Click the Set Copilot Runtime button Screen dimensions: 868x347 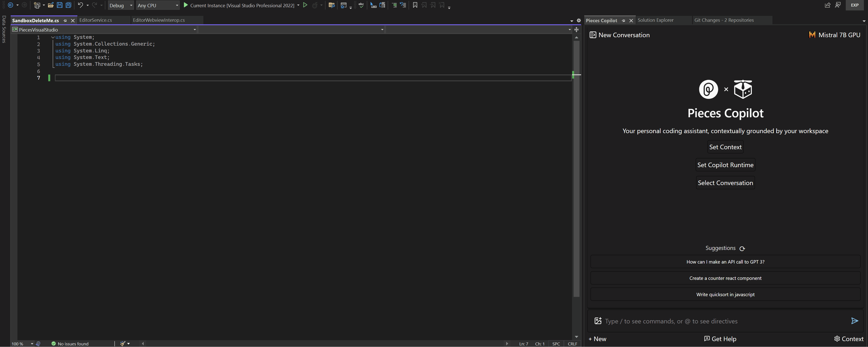pos(725,165)
